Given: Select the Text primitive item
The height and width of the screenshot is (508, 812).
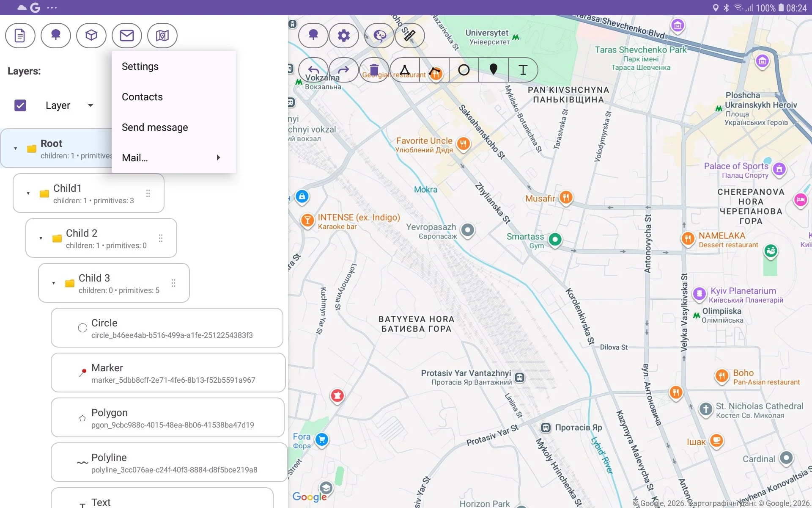Looking at the screenshot, I should coord(162,498).
